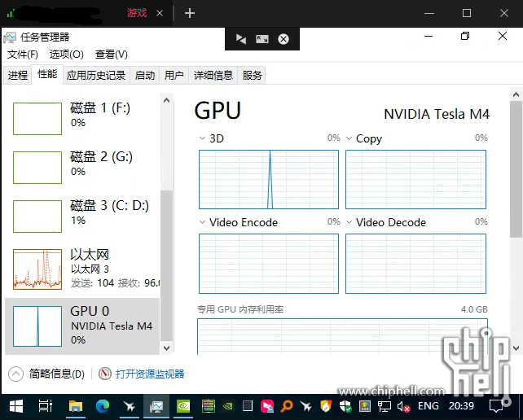Open File Explorer from the taskbar

pyautogui.click(x=75, y=405)
